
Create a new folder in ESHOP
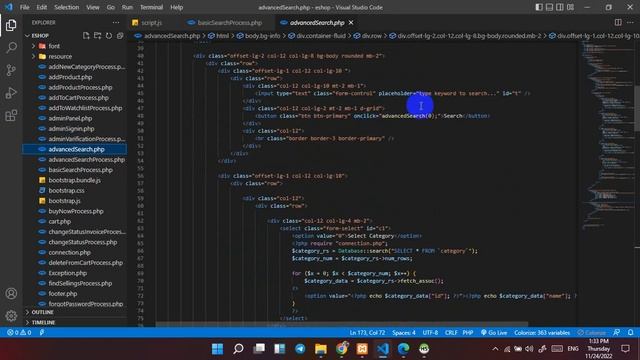click(97, 36)
